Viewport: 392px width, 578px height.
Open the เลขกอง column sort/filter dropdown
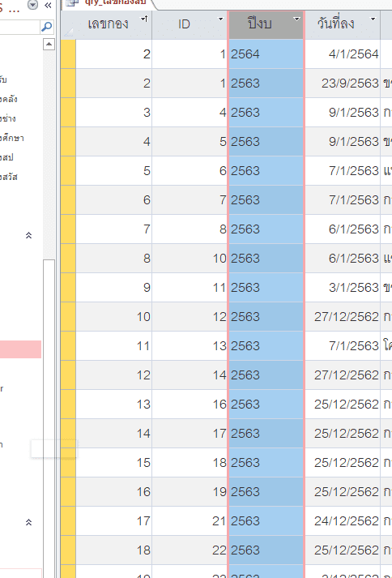coord(144,19)
